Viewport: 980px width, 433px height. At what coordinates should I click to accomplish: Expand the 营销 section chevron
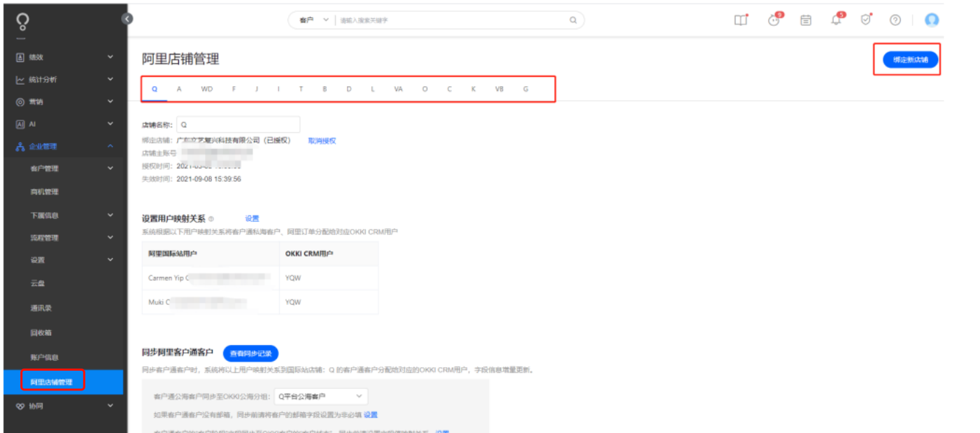[x=110, y=101]
